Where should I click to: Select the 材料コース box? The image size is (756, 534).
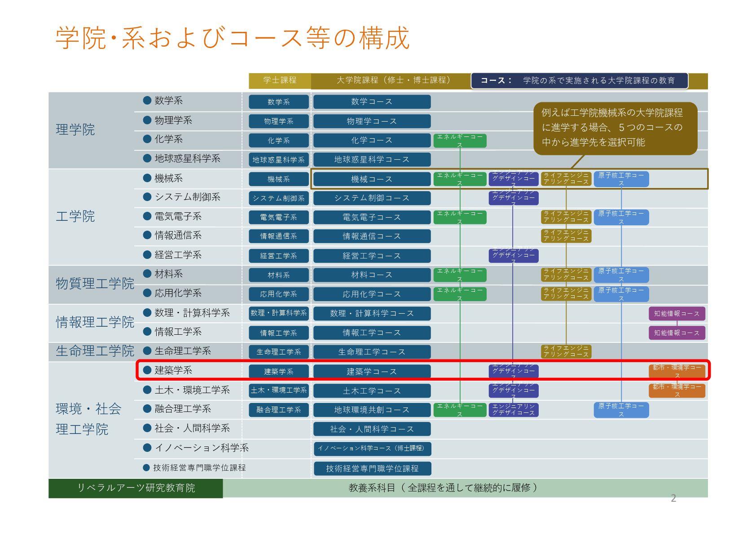coord(372,275)
